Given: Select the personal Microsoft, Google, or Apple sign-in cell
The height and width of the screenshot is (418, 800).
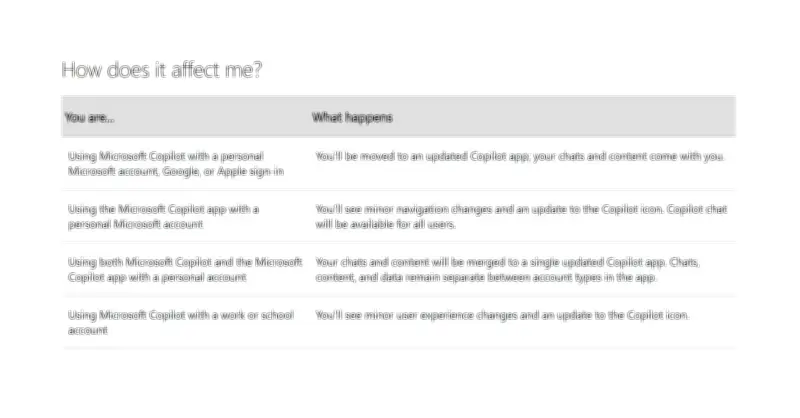Looking at the screenshot, I should (176, 164).
